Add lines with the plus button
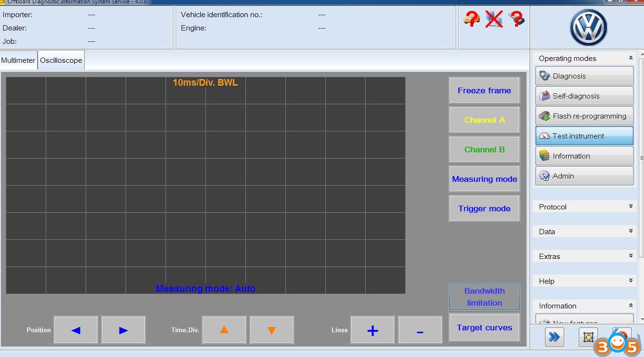Screen dimensions: 644x357 point(372,330)
